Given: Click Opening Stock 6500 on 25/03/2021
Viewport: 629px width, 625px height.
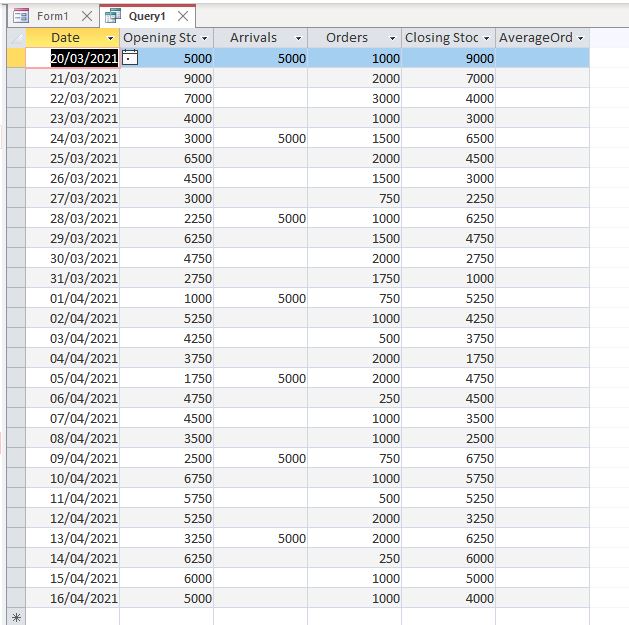Looking at the screenshot, I should coord(166,158).
